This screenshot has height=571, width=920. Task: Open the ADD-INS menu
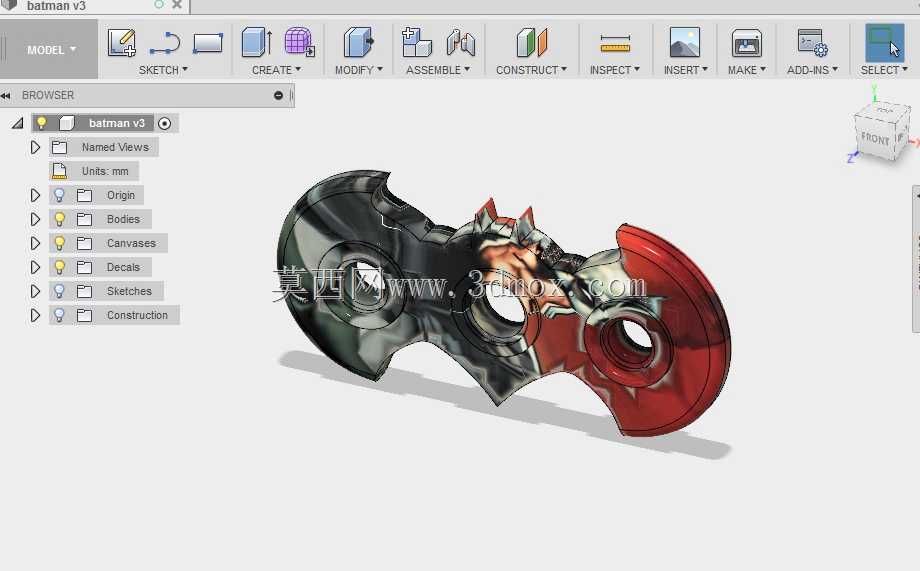point(812,70)
